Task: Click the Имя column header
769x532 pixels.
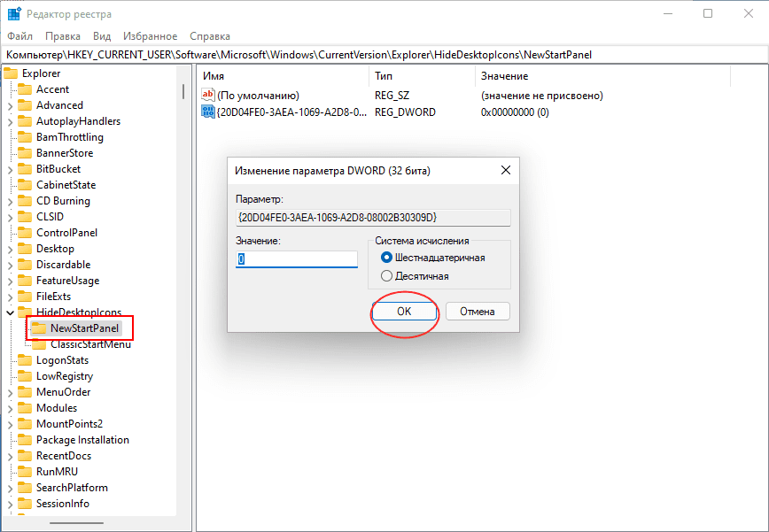Action: point(284,76)
